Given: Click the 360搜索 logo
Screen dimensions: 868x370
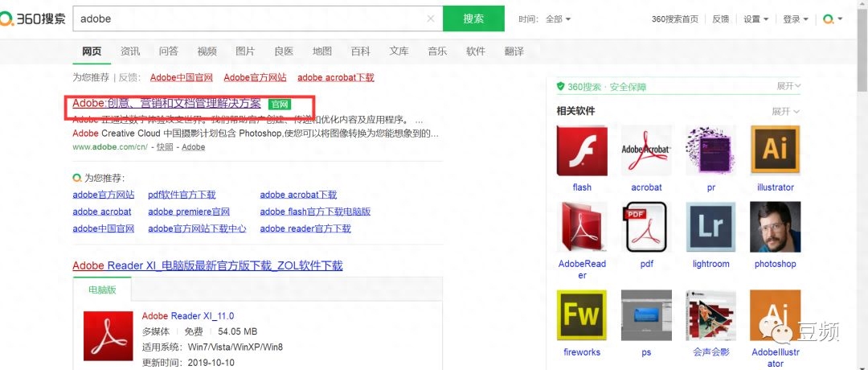Looking at the screenshot, I should point(33,18).
